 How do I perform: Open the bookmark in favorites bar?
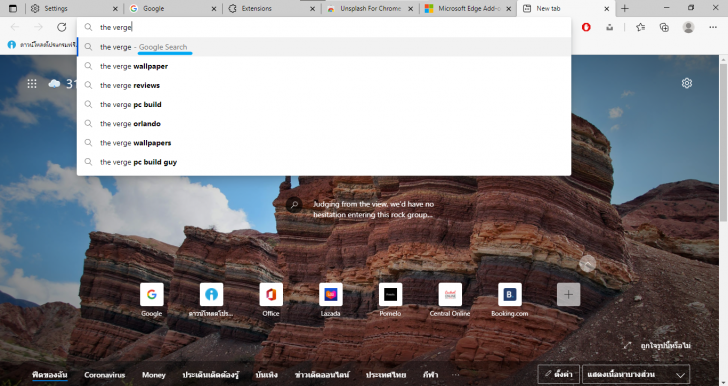[x=42, y=45]
